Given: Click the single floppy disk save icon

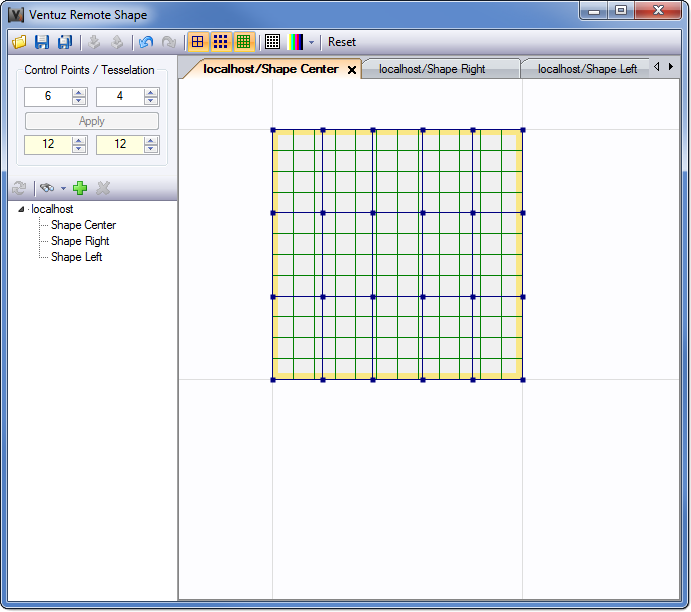Looking at the screenshot, I should pyautogui.click(x=42, y=42).
